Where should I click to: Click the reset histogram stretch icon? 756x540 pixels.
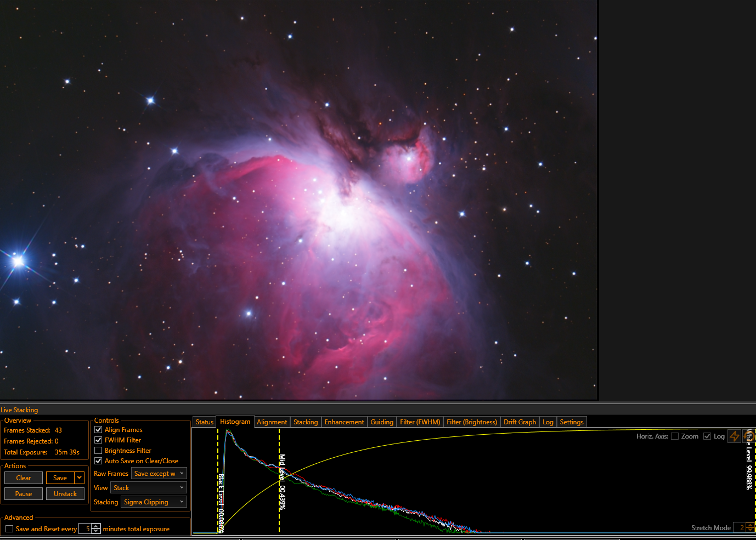pyautogui.click(x=749, y=436)
